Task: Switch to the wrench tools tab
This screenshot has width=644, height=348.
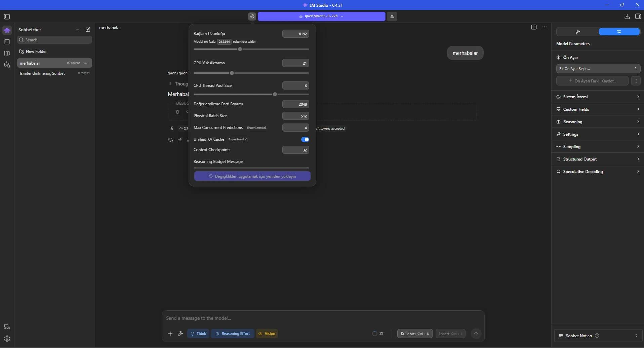Action: click(x=577, y=32)
